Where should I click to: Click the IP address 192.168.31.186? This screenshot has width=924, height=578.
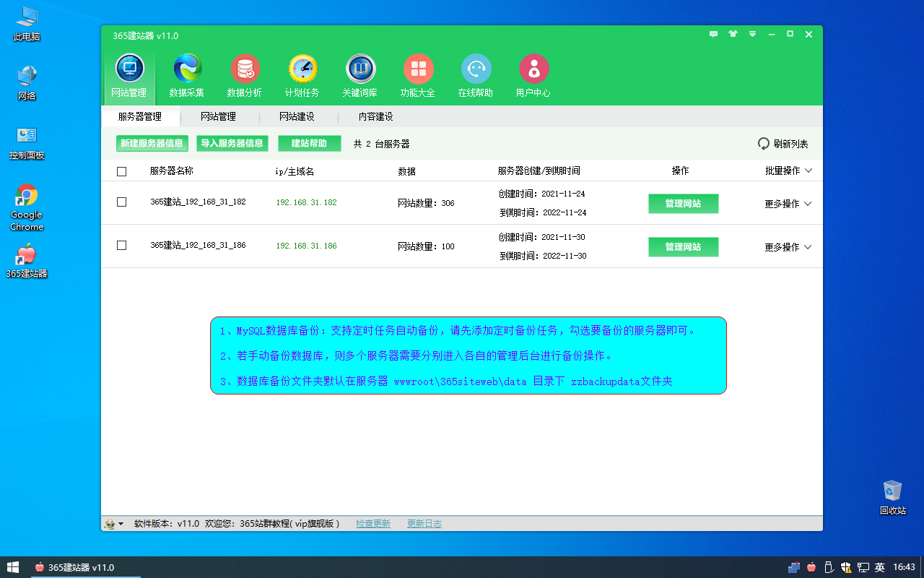306,246
